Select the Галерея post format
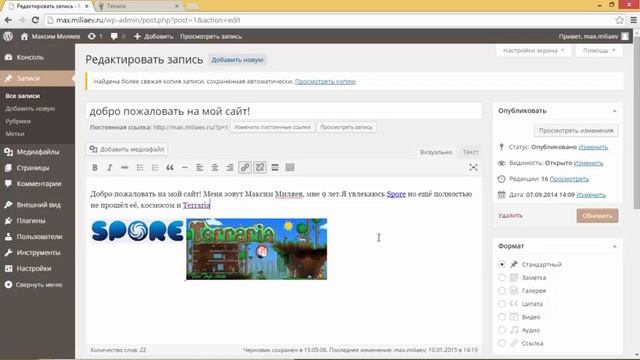This screenshot has height=360, width=640. coord(502,291)
